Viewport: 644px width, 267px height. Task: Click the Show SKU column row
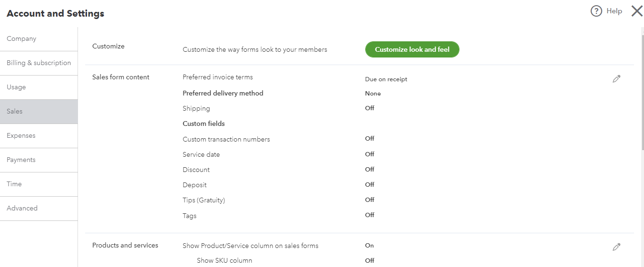pyautogui.click(x=224, y=260)
